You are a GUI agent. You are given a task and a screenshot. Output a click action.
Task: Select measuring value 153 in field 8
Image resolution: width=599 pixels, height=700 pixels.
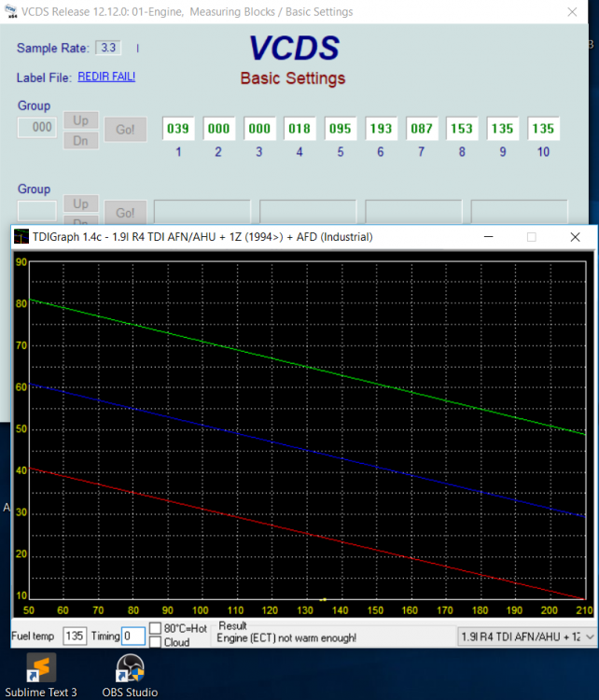pos(462,129)
